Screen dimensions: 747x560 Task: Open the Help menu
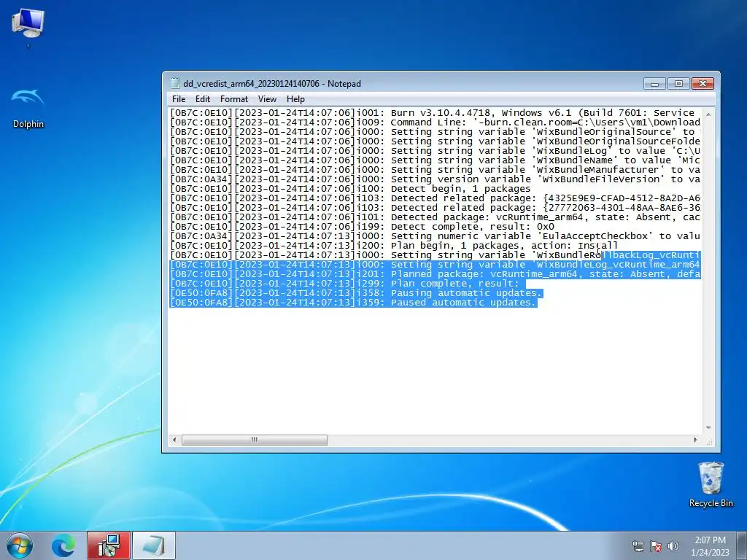click(295, 99)
